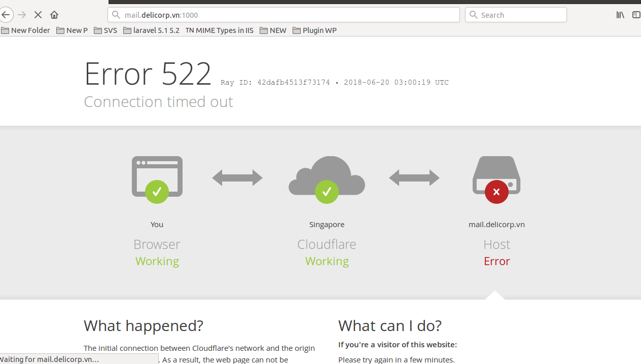The width and height of the screenshot is (641, 364).
Task: Click the Waiting for mail.delicorp.vn status text
Action: click(50, 359)
